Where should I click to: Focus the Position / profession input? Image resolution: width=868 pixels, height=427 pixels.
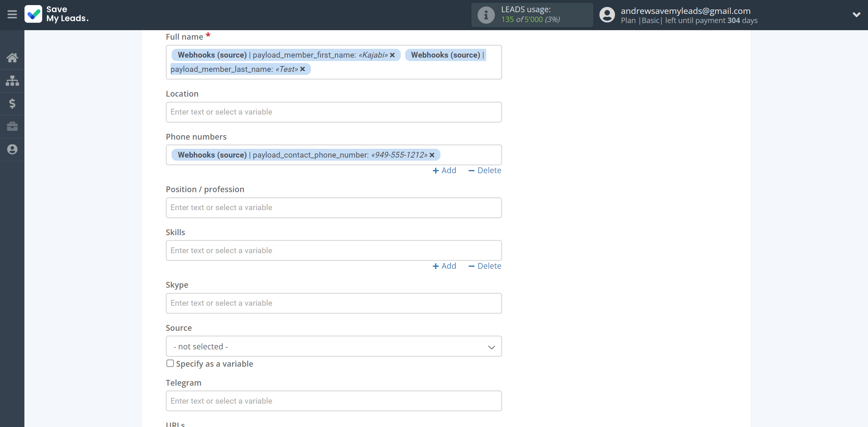tap(334, 208)
